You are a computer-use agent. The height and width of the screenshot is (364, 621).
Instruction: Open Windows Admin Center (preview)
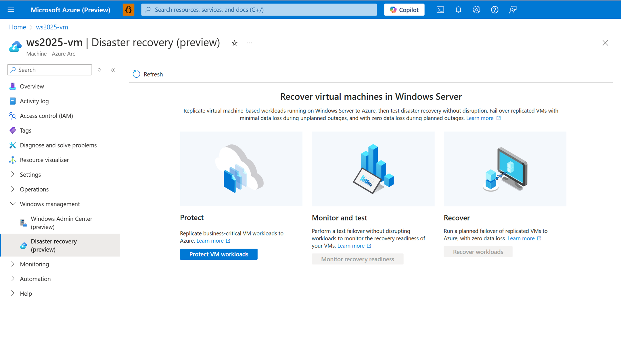pyautogui.click(x=62, y=223)
